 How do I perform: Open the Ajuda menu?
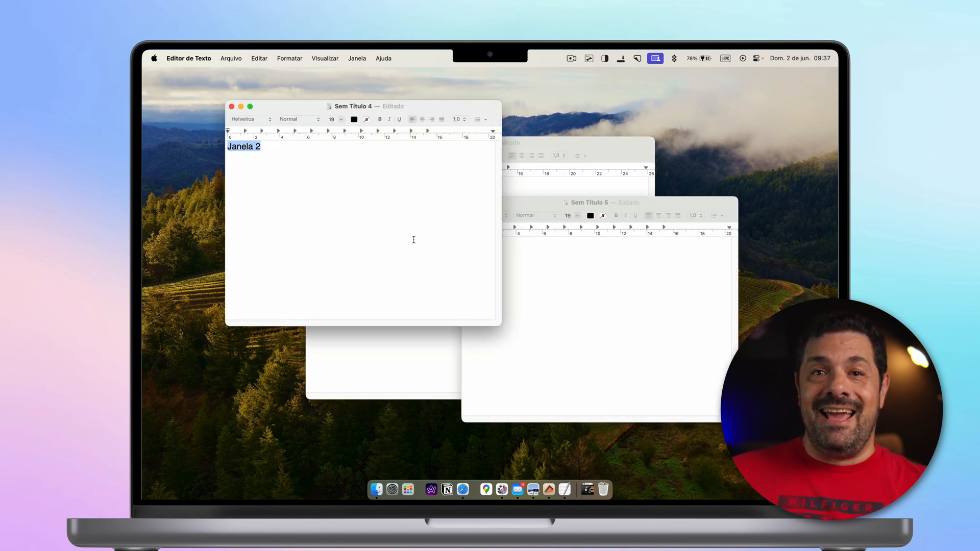(x=383, y=59)
